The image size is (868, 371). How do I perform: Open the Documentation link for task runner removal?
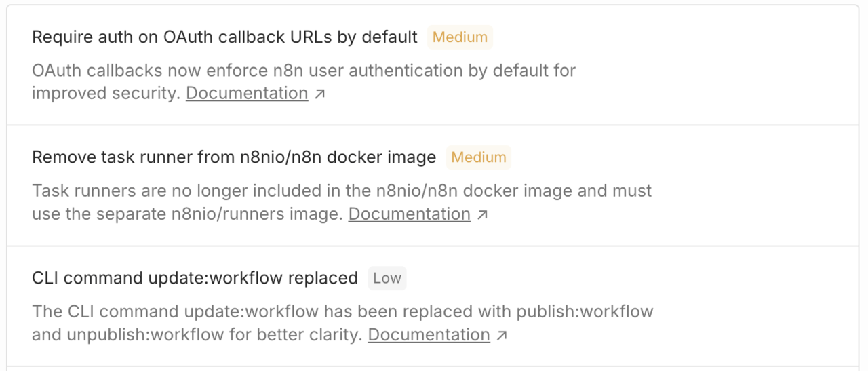click(409, 214)
